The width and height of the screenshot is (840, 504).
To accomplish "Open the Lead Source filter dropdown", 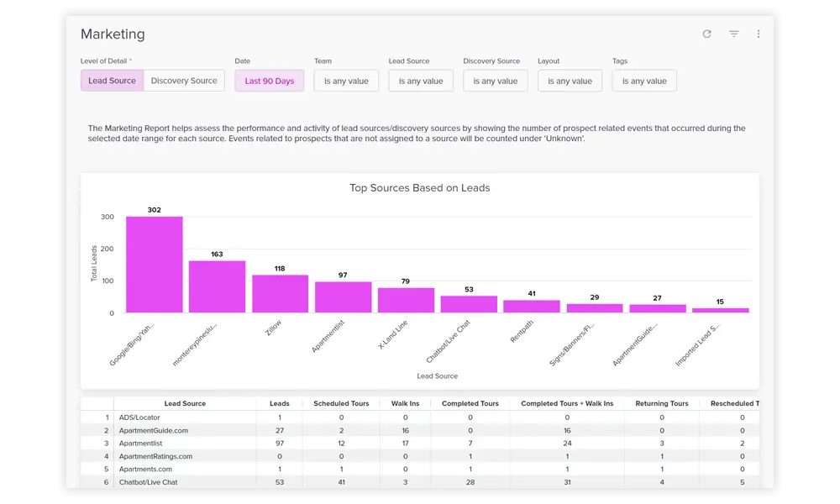I will (421, 81).
